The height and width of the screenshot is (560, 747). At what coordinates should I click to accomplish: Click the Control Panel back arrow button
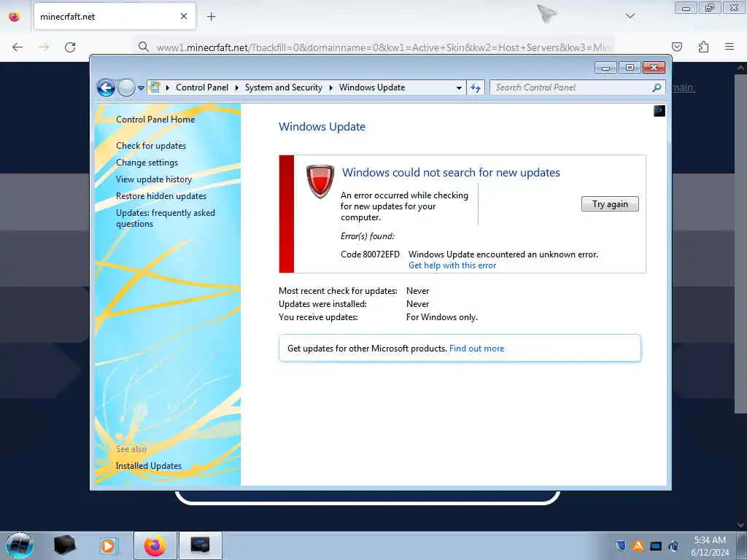click(106, 87)
